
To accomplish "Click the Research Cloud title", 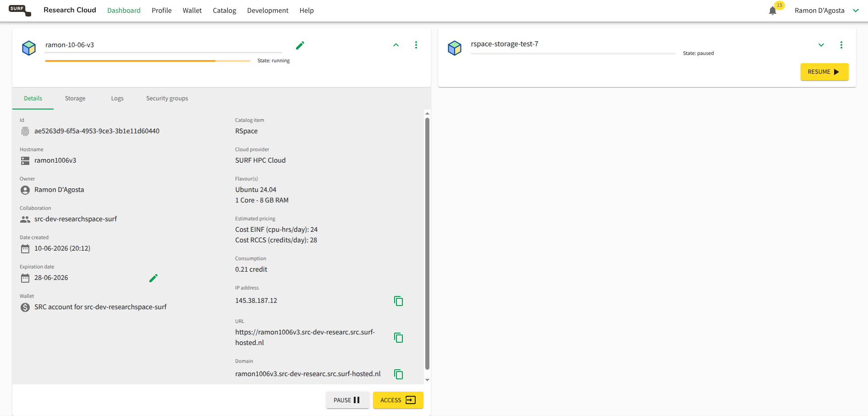I will [70, 10].
